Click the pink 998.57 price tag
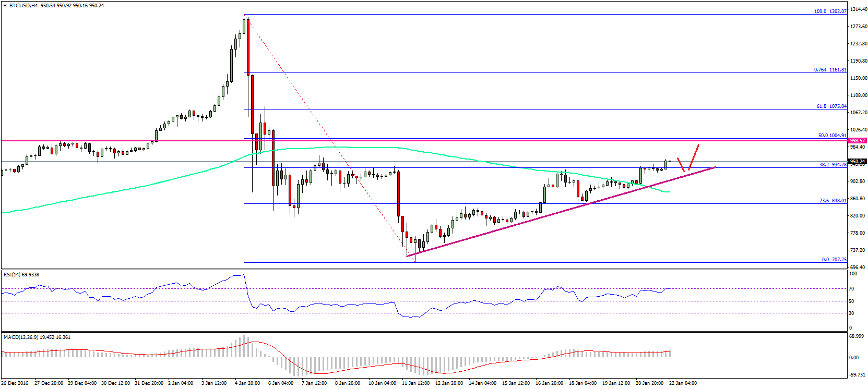The height and width of the screenshot is (389, 868). (x=858, y=140)
